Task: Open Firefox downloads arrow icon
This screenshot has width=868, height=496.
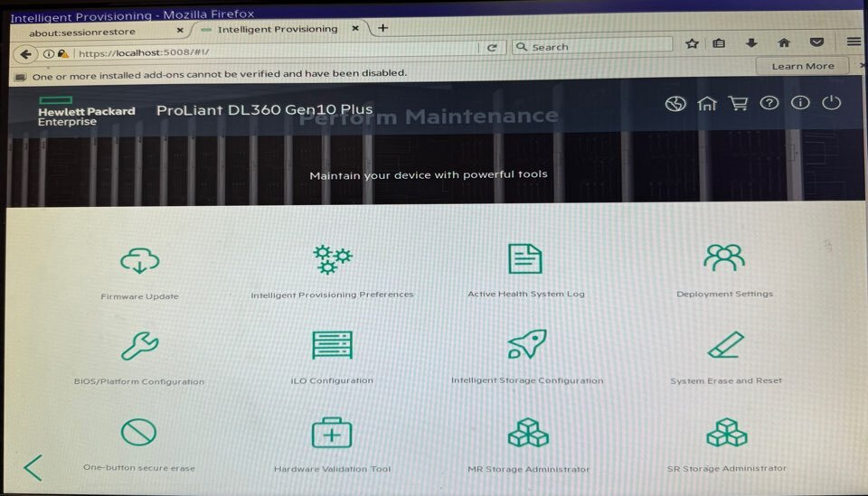Action: (751, 42)
